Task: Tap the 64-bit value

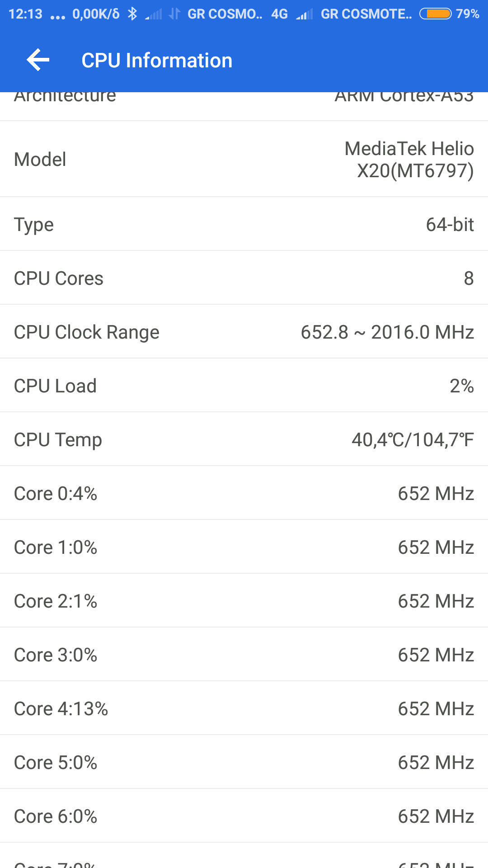Action: (x=450, y=225)
